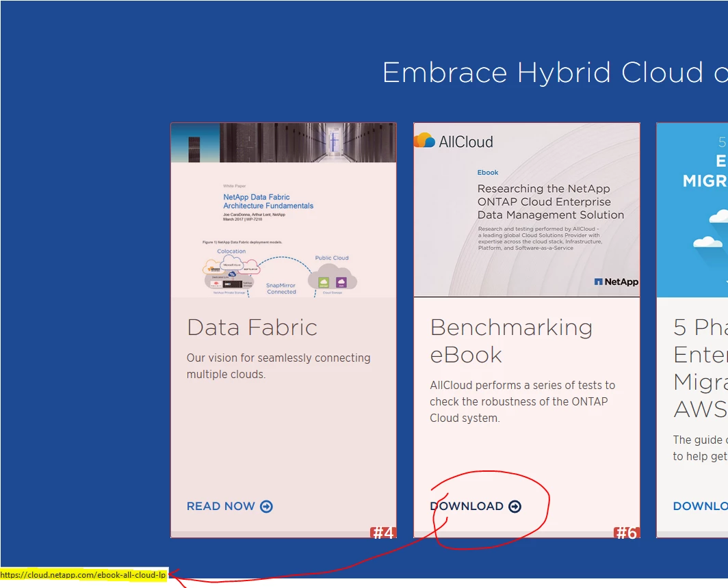Click the AllCloud robustness tests description text

[522, 401]
